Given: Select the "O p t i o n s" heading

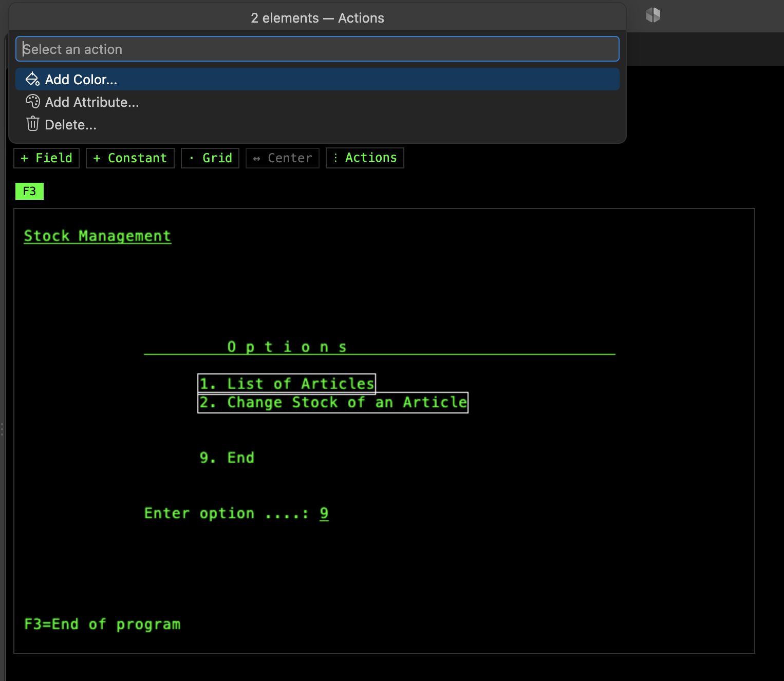Looking at the screenshot, I should pyautogui.click(x=287, y=347).
